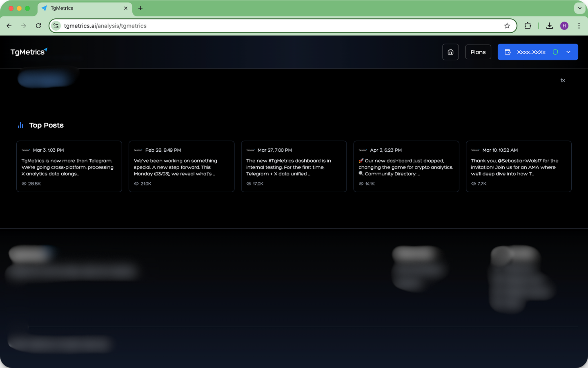Reload the page
This screenshot has height=368, width=588.
[38, 26]
